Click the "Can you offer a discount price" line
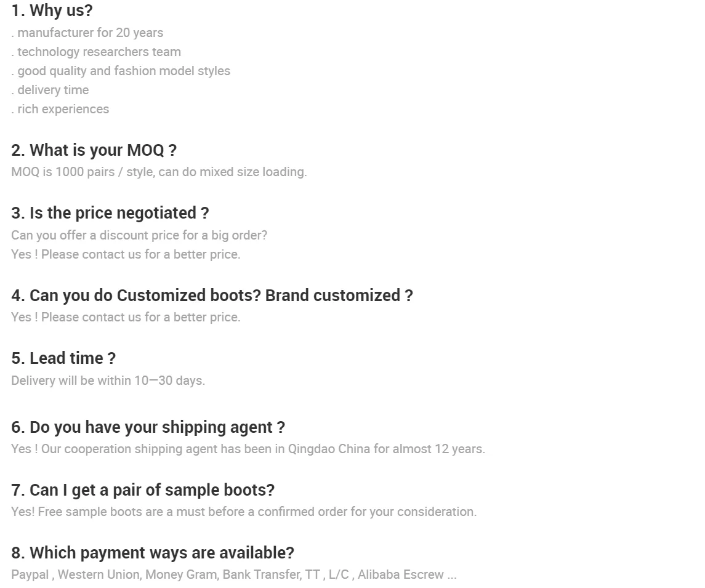The width and height of the screenshot is (705, 588). (x=139, y=235)
